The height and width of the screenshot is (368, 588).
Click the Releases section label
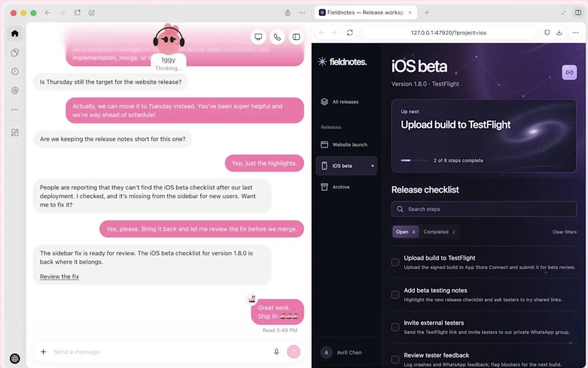click(331, 127)
